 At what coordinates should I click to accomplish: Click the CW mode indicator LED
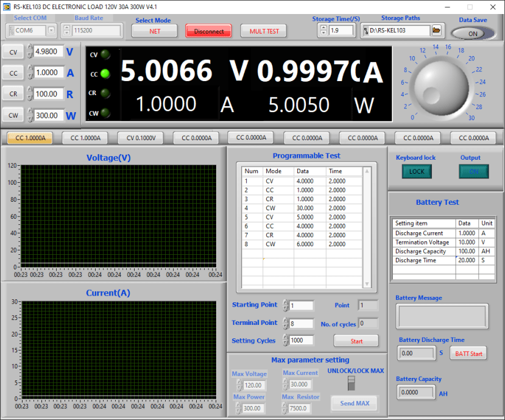pyautogui.click(x=105, y=113)
